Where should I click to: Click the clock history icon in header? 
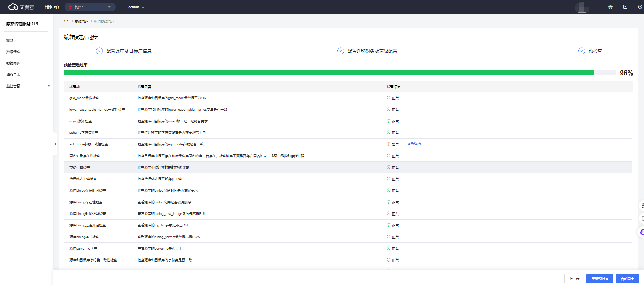click(x=610, y=7)
